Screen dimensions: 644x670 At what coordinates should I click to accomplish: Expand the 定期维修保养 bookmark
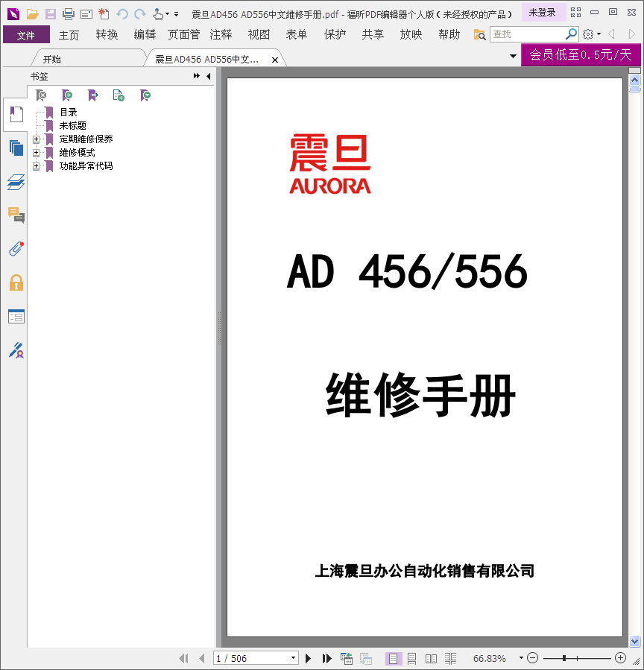click(x=37, y=139)
